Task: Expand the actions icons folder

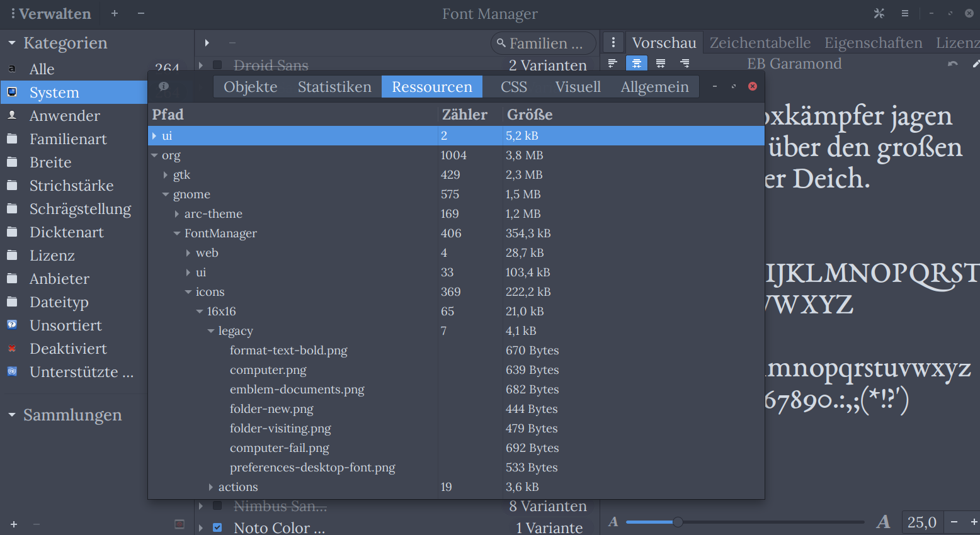Action: coord(211,487)
